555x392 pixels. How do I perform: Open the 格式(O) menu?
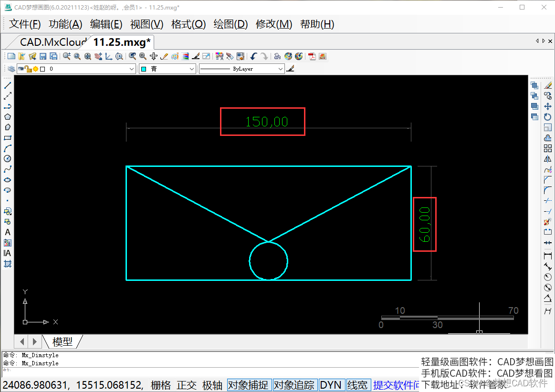[188, 24]
